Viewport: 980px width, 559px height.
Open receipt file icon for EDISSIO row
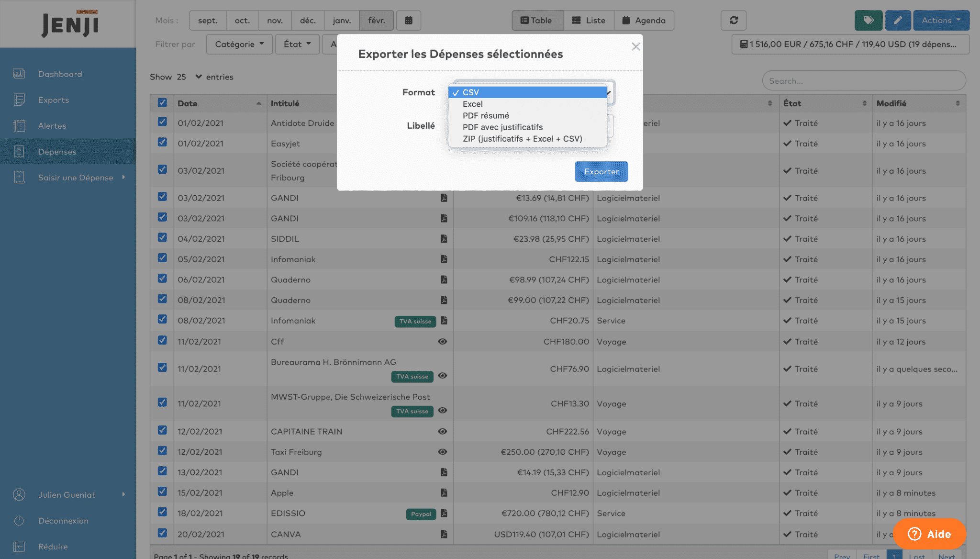coord(444,513)
